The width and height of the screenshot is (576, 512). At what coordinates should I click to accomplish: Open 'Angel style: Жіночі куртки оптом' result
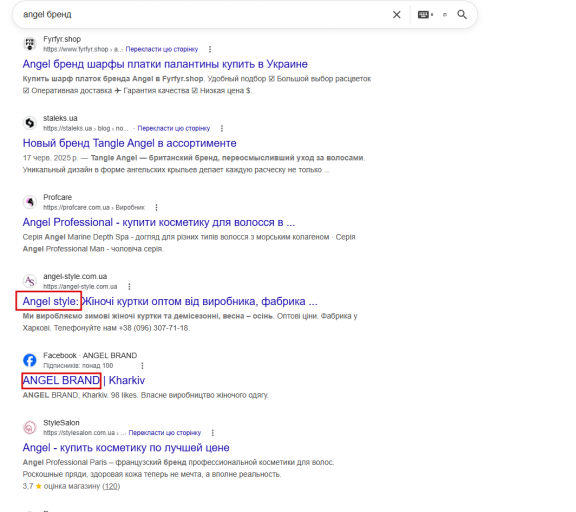(x=170, y=302)
